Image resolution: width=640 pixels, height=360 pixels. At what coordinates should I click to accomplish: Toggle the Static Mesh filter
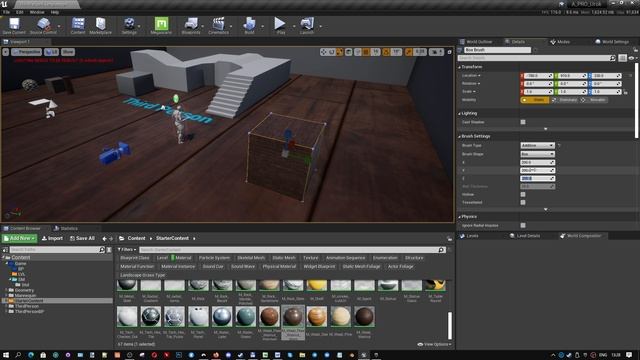(284, 258)
